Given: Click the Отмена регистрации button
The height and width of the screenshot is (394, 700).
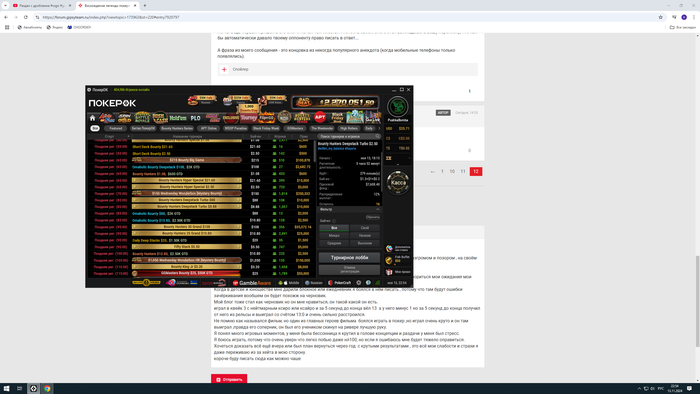Looking at the screenshot, I should pos(350,270).
